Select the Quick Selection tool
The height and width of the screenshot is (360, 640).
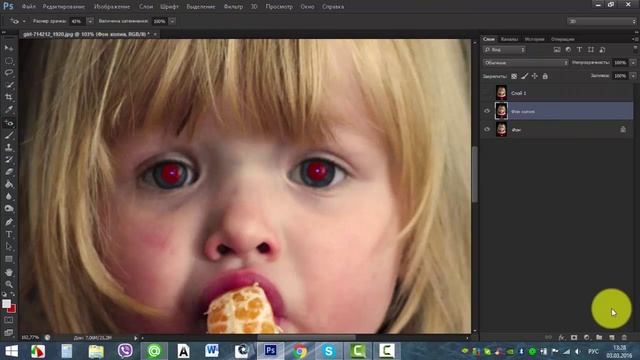9,85
